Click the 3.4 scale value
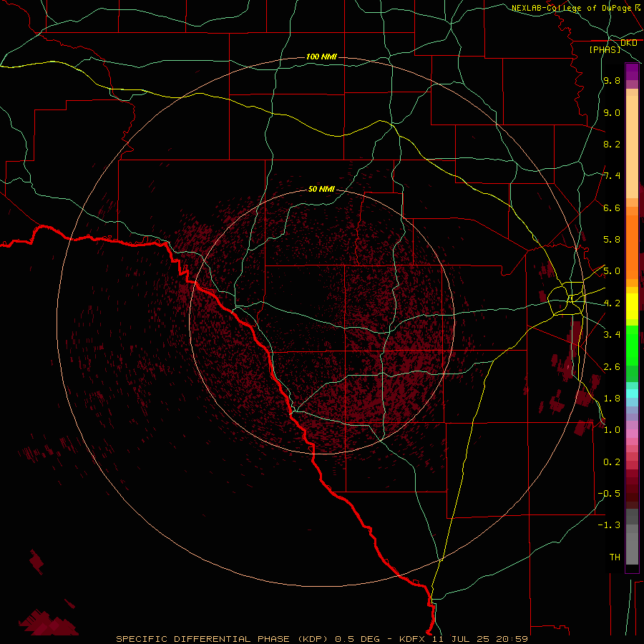 (612, 334)
